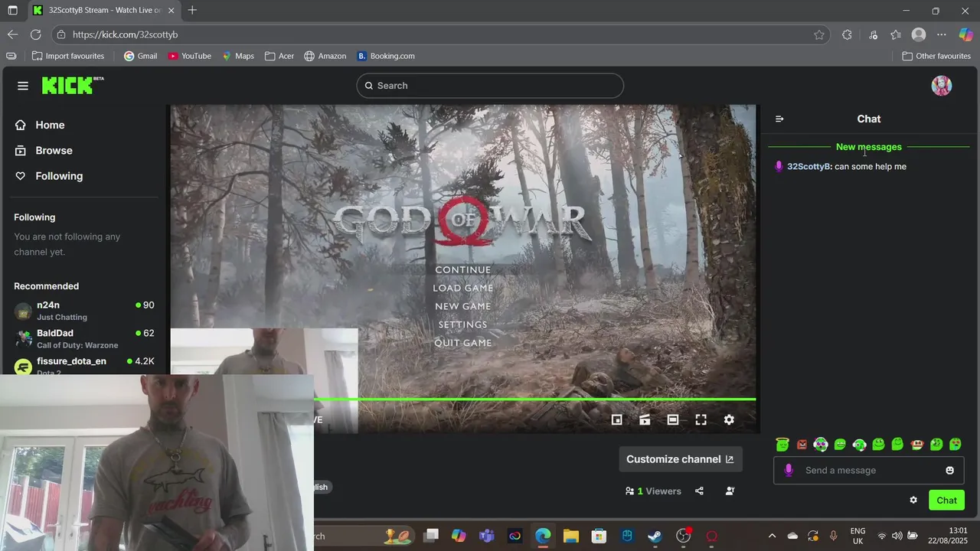Open moderator tools icon next to share
Image resolution: width=980 pixels, height=551 pixels.
(x=730, y=491)
